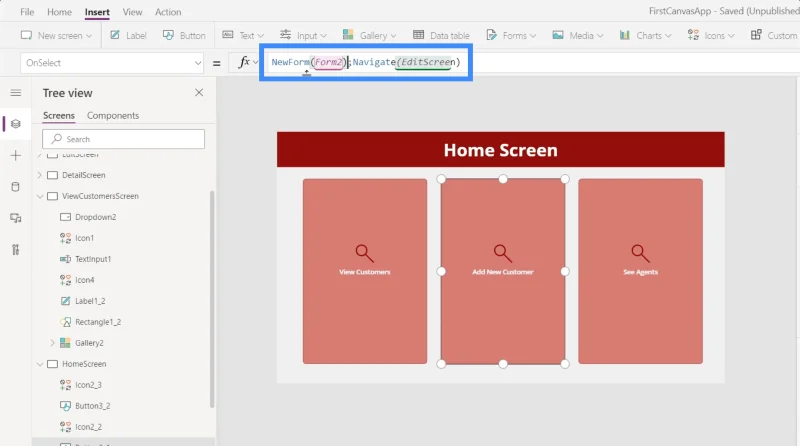Insert a Label control
The width and height of the screenshot is (800, 446).
129,35
